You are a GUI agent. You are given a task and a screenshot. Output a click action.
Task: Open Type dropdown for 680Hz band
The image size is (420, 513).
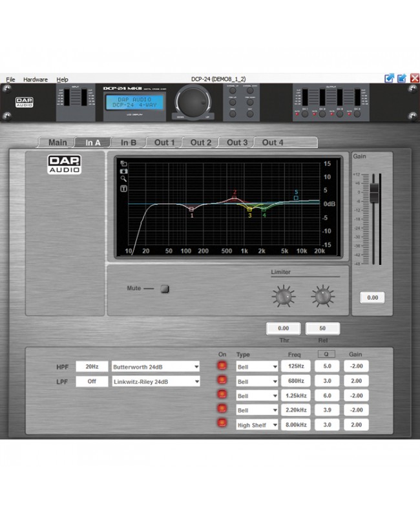(257, 381)
